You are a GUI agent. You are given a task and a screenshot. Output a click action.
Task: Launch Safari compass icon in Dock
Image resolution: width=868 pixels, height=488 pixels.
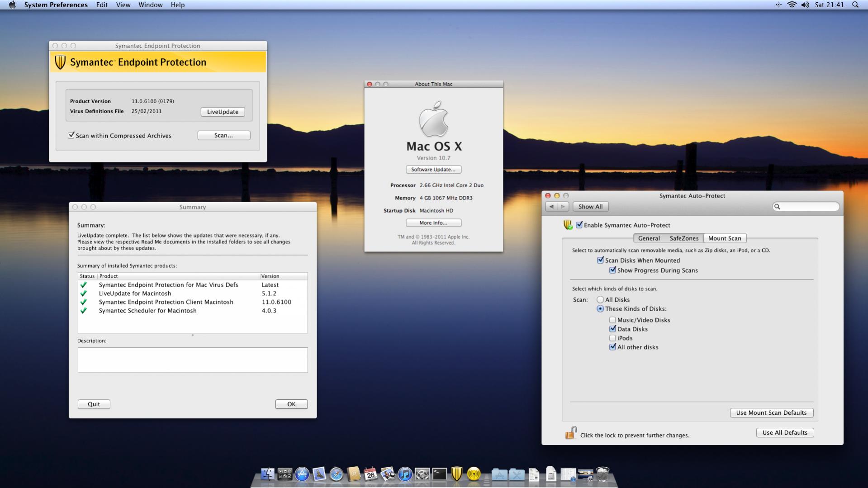point(337,474)
